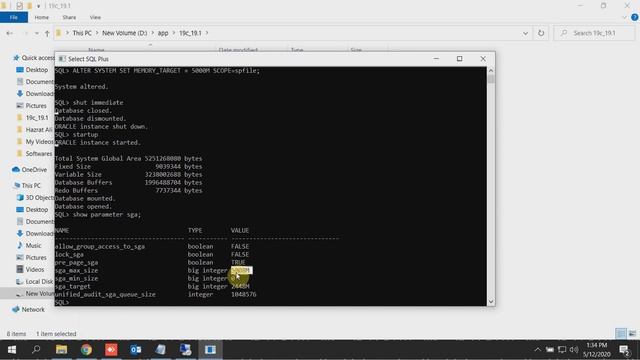640x360 pixels.
Task: Open Local Disk in sidebar
Action: point(35,282)
